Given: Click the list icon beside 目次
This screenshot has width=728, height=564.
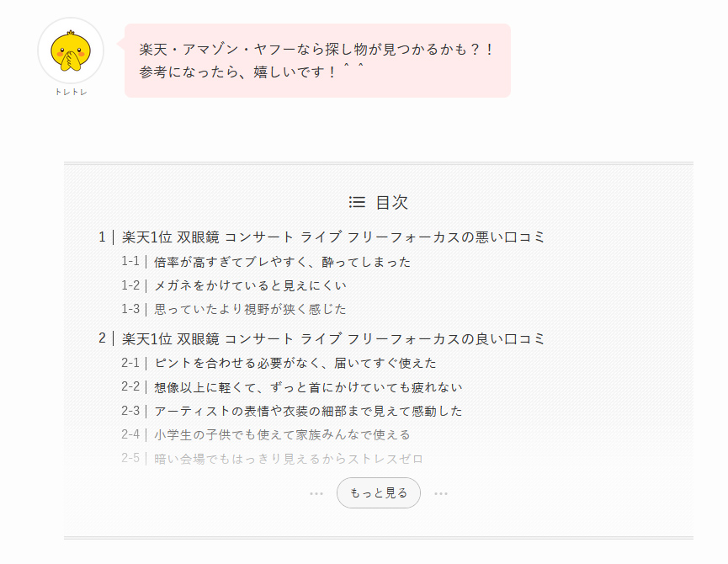Looking at the screenshot, I should pyautogui.click(x=357, y=202).
